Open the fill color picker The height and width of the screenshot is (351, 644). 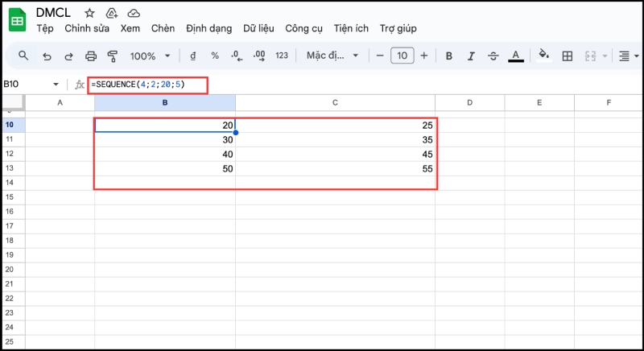(x=544, y=56)
